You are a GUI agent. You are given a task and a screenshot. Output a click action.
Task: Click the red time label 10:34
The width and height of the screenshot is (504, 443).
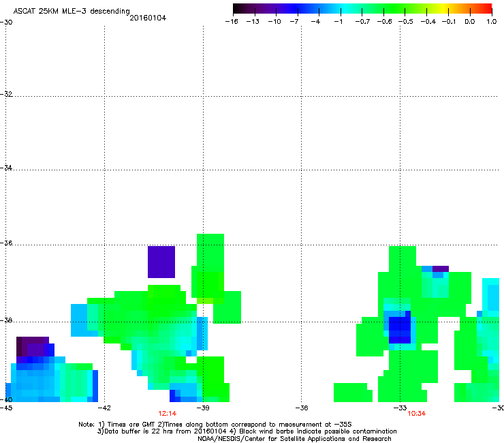(x=417, y=414)
